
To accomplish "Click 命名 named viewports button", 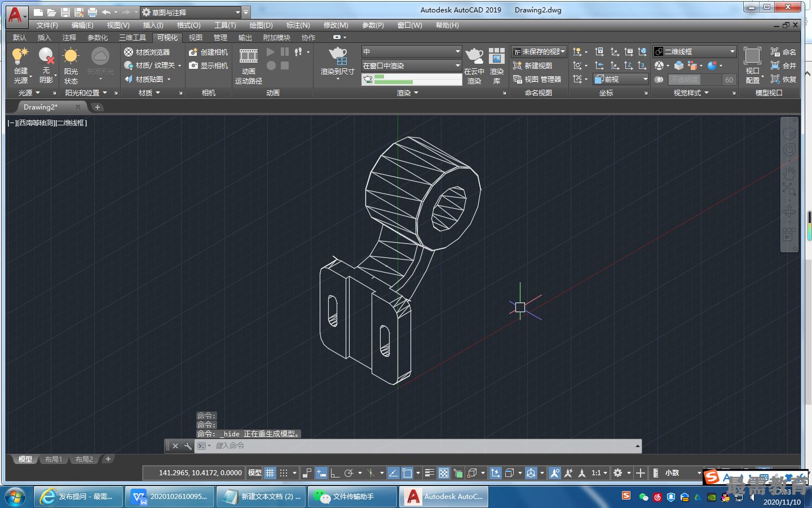I will [783, 52].
